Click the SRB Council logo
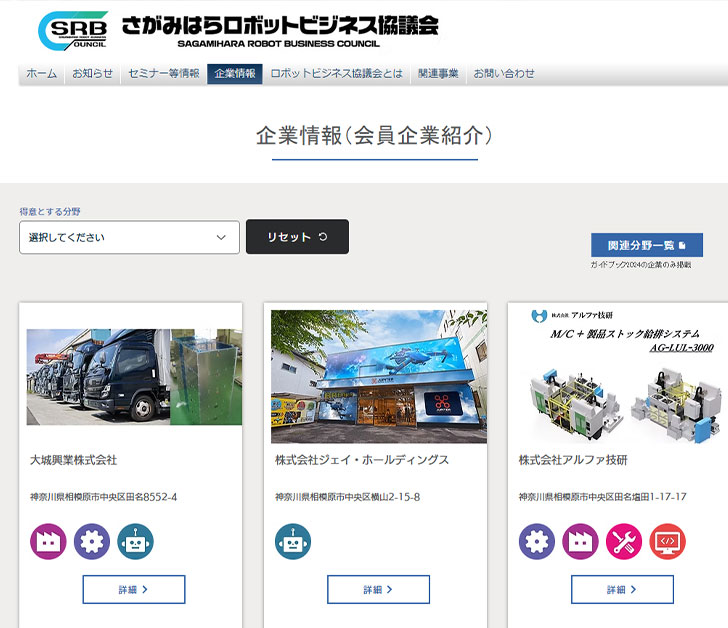This screenshot has width=728, height=628. click(x=72, y=31)
